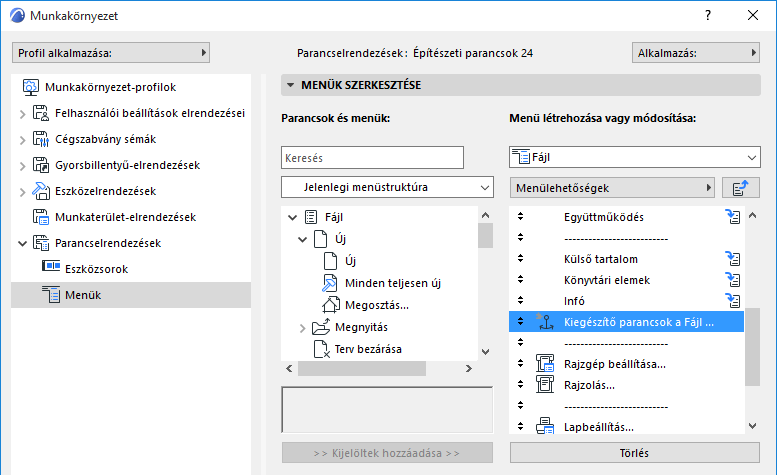The image size is (777, 475).
Task: Open the Jelenlegi menüstruktúra dropdown
Action: [388, 187]
